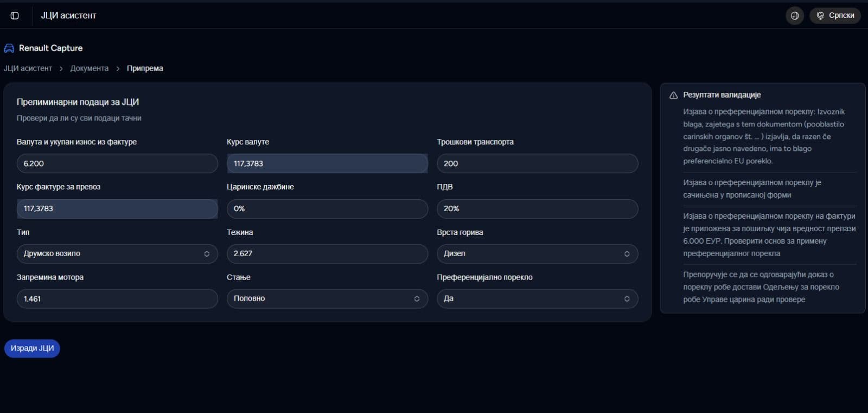Image resolution: width=868 pixels, height=413 pixels.
Task: Open the Тип dropdown showing Друмско возило
Action: tap(117, 254)
